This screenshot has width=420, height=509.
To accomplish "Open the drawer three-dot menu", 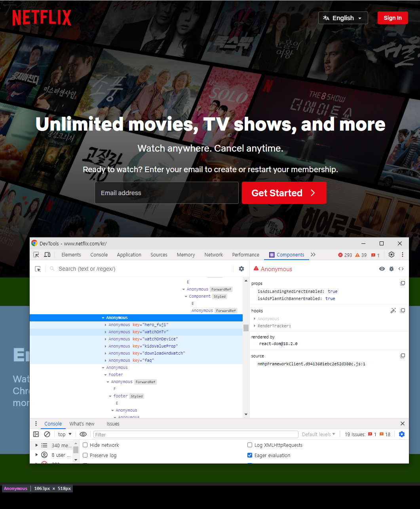I will [36, 424].
